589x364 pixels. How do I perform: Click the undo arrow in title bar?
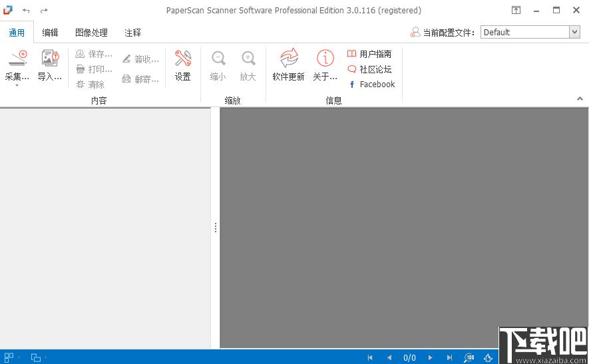click(x=26, y=11)
